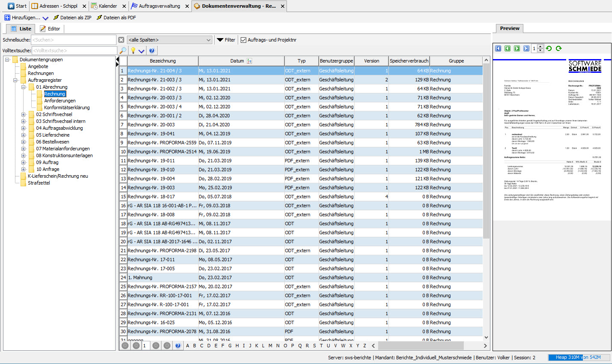This screenshot has height=364, width=612.
Task: Expand the 02 Schriftwechsel tree node
Action: point(24,114)
